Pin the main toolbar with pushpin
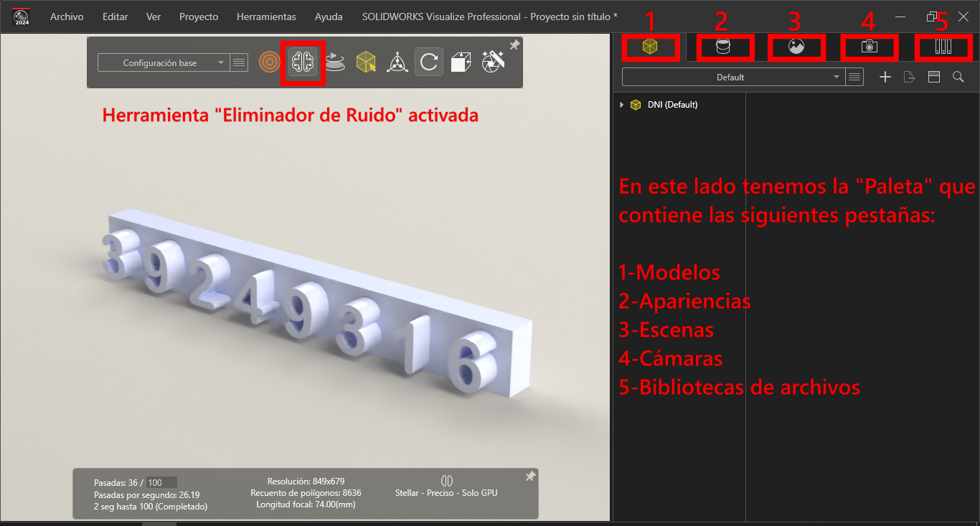This screenshot has width=980, height=526. tap(514, 45)
